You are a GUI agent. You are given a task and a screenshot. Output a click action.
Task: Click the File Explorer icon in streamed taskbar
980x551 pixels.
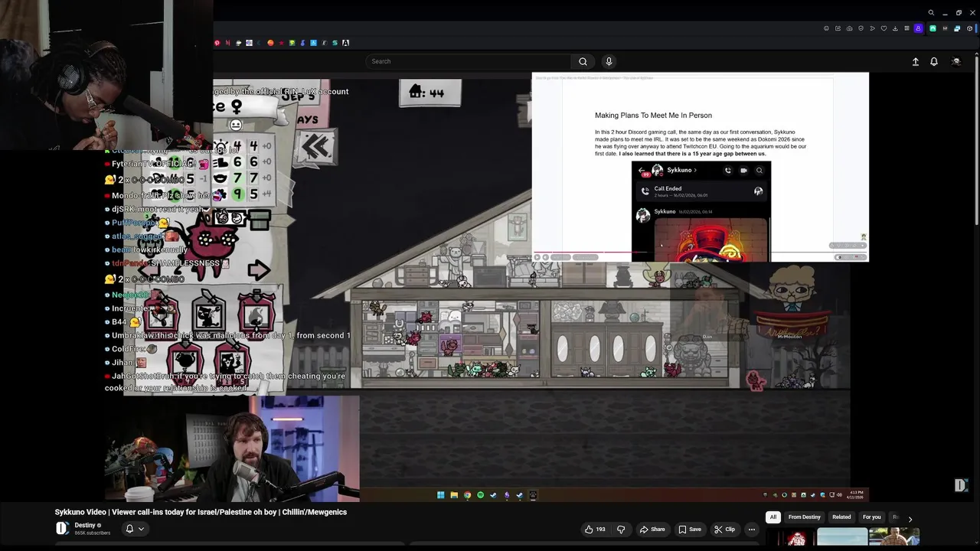[x=454, y=495]
